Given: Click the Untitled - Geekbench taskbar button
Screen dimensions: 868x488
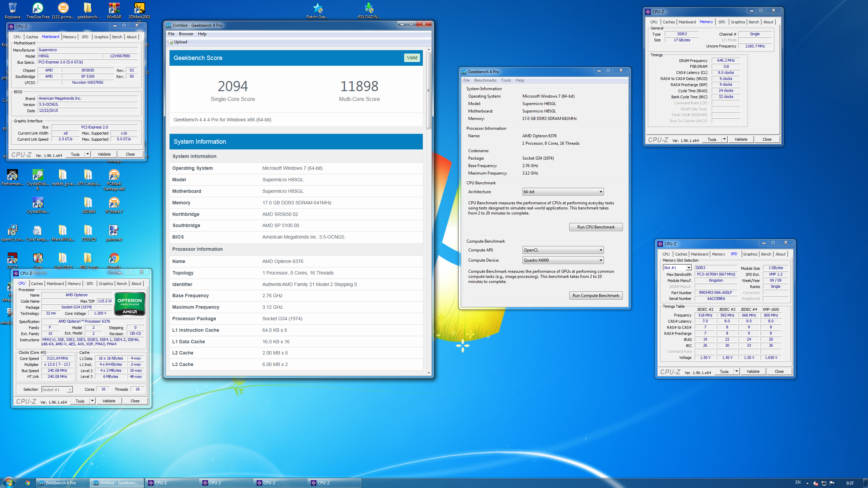Looking at the screenshot, I should (x=117, y=483).
